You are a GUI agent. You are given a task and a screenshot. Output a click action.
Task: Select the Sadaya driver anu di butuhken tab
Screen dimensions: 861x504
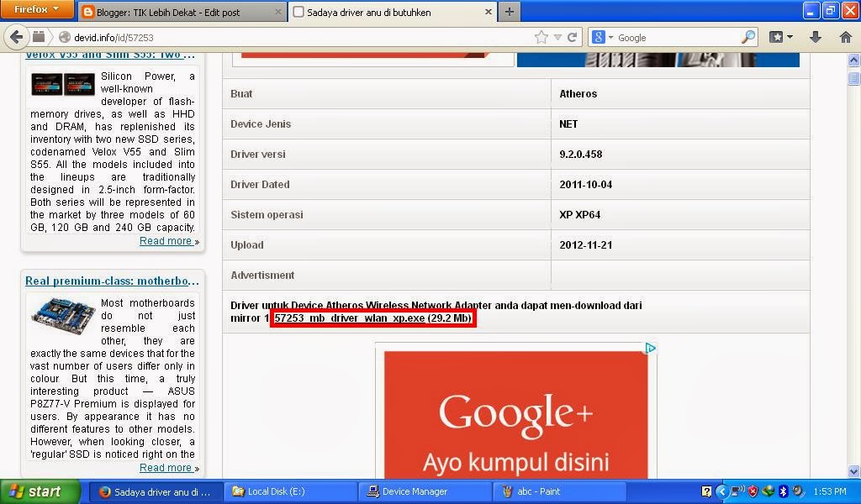click(385, 12)
